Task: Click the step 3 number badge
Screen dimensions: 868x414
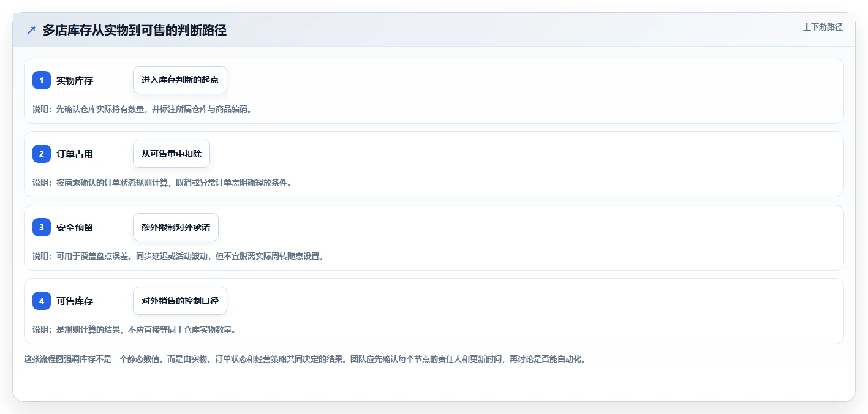Action: tap(42, 227)
